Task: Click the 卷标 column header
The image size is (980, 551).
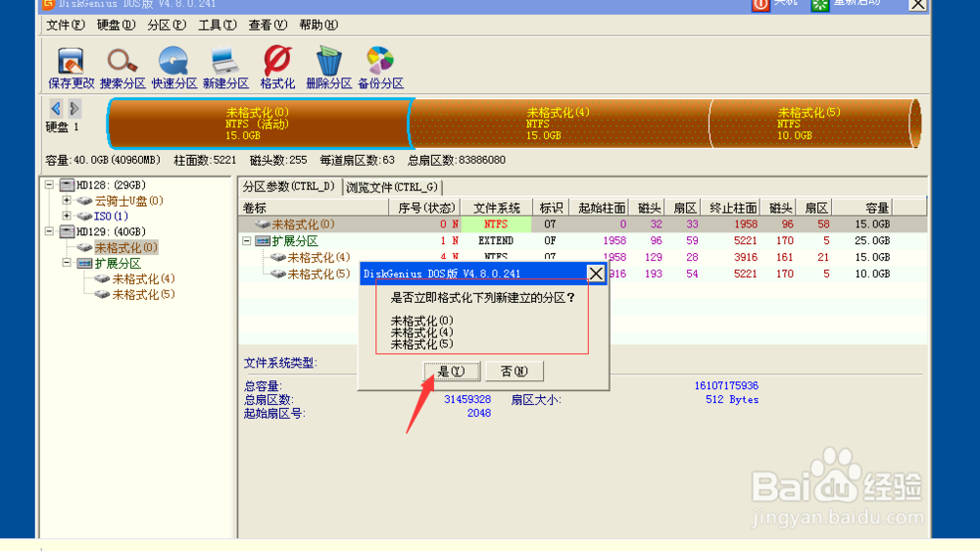Action: click(x=314, y=208)
